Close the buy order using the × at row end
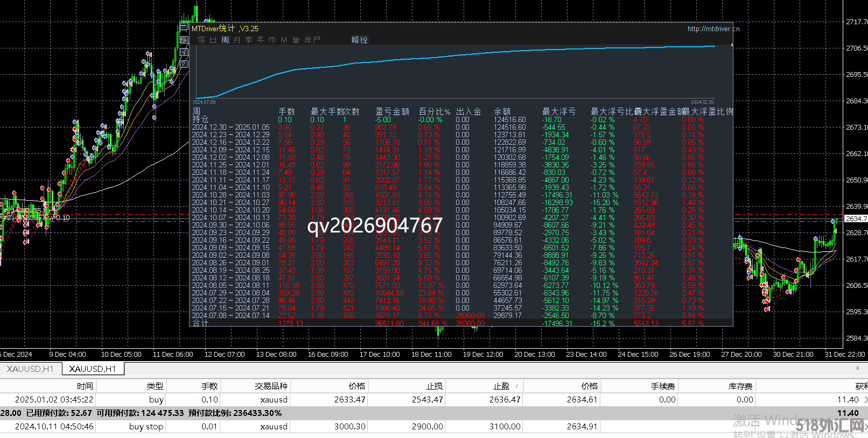Viewport: 868px width, 438px height. 865,399
